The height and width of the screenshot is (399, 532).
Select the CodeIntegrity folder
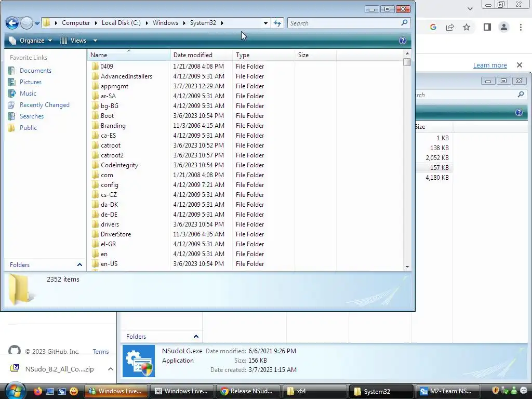(x=119, y=165)
